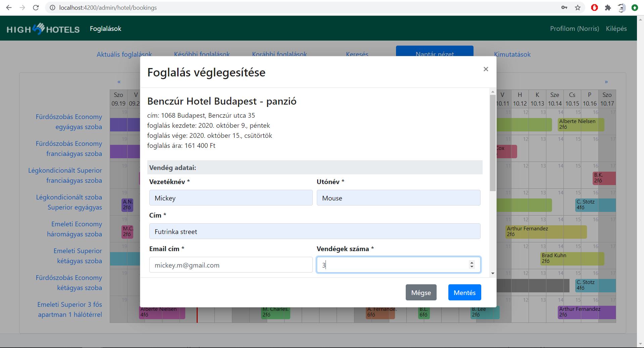Increase the guest count with the spinner up arrow
Screen dimensions: 644x348
(472, 263)
